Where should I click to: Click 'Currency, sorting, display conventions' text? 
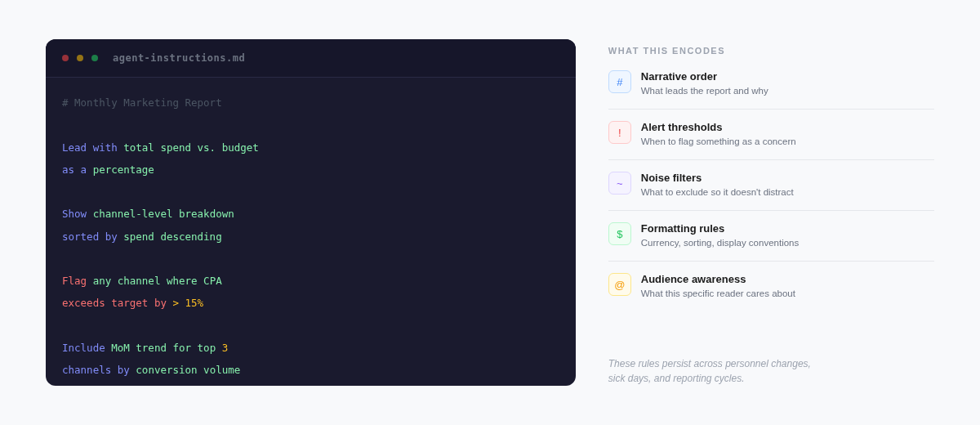pyautogui.click(x=719, y=243)
